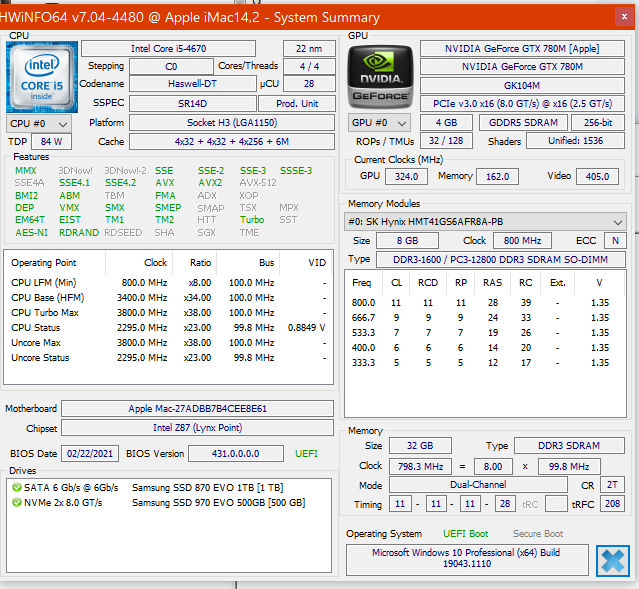Click the SR14D SSPEC value

[x=192, y=104]
